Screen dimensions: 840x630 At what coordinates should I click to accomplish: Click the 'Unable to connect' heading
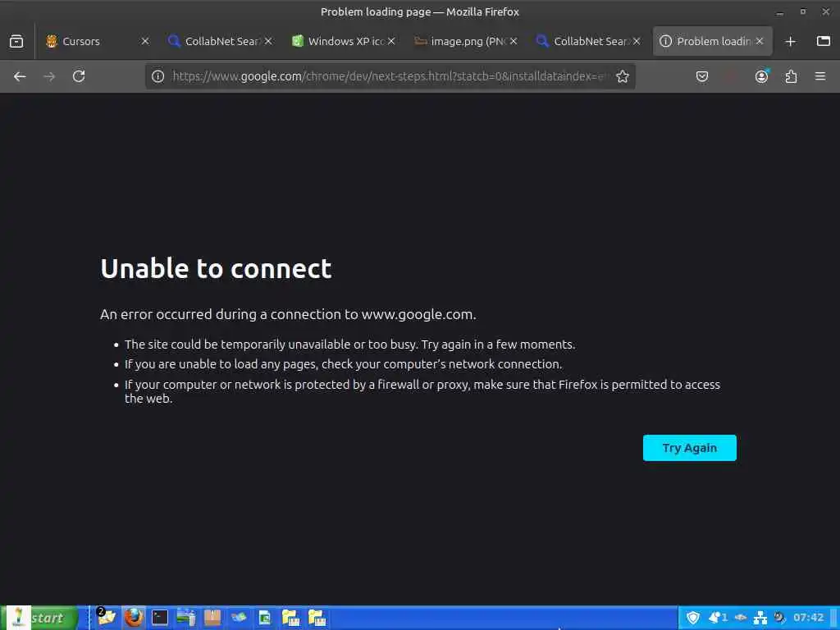216,268
